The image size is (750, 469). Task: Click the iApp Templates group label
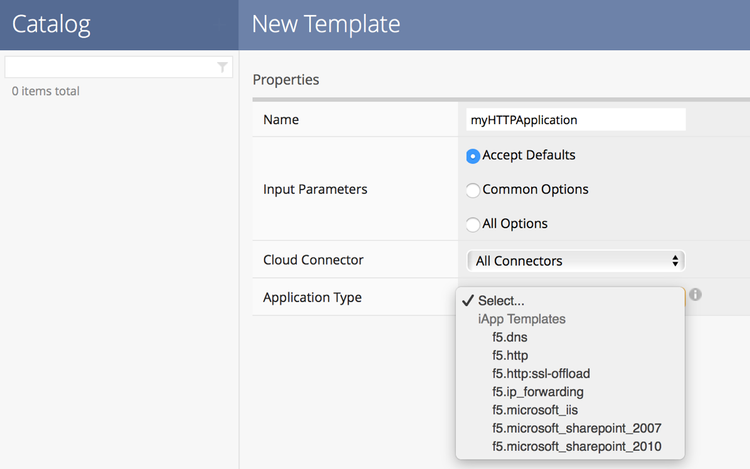(x=521, y=319)
